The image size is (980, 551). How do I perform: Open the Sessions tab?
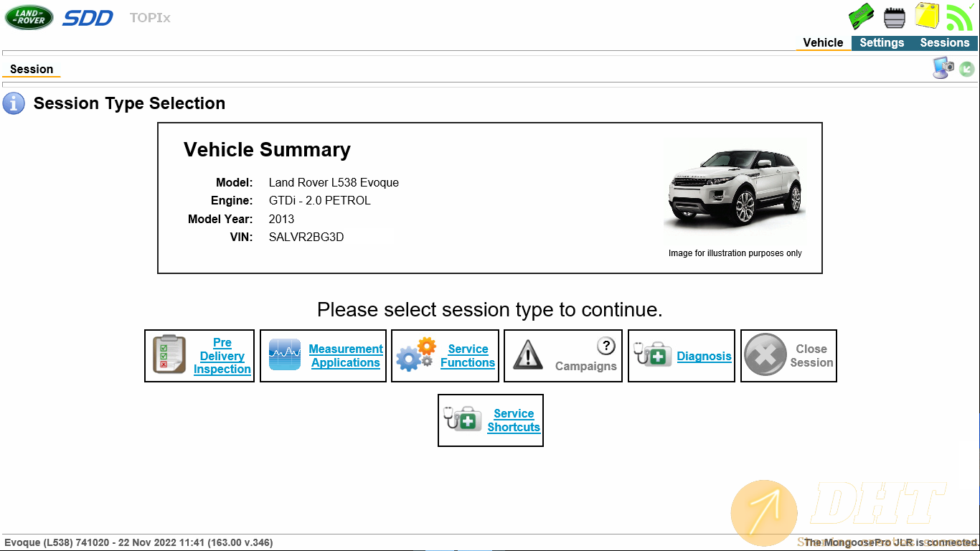[x=945, y=43]
